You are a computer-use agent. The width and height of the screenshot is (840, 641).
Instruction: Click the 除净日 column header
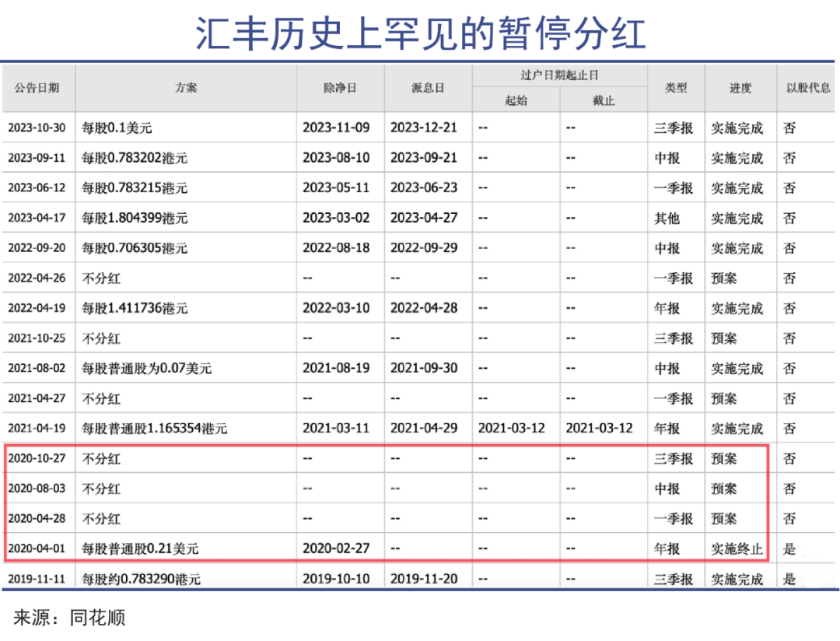pyautogui.click(x=340, y=88)
